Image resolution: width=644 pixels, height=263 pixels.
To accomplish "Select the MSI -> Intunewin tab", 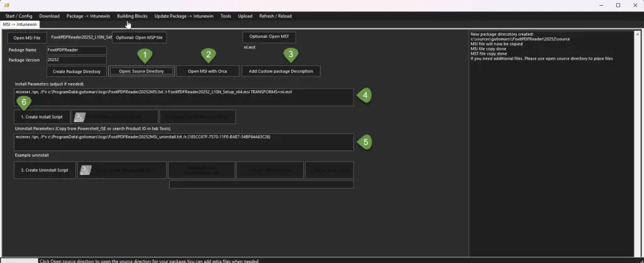I will coord(19,25).
